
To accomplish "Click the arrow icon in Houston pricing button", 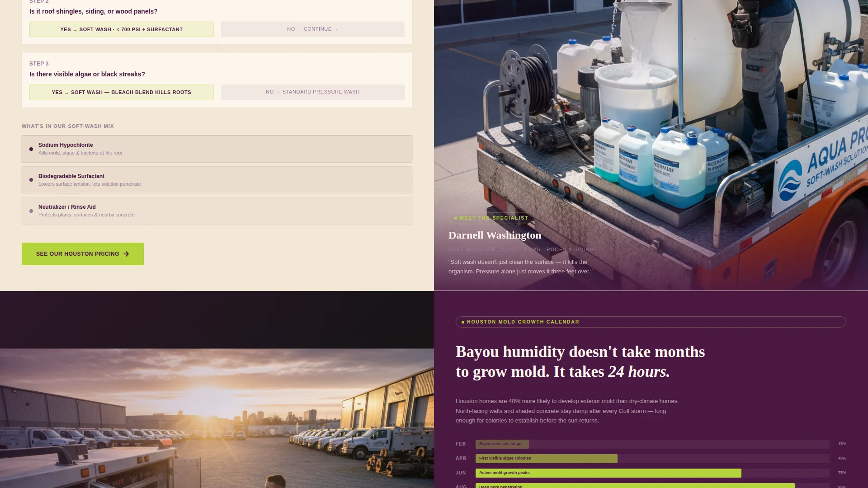I will [126, 254].
